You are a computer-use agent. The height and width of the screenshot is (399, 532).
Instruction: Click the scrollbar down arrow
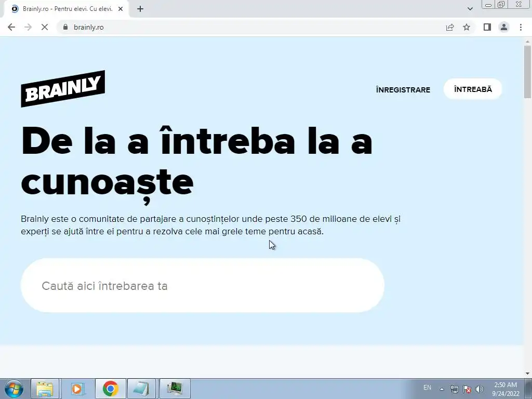pyautogui.click(x=527, y=374)
